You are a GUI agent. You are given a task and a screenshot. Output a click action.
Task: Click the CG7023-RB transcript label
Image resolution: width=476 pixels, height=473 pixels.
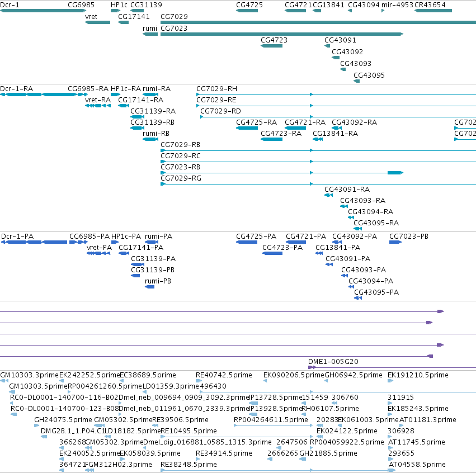tap(180, 167)
